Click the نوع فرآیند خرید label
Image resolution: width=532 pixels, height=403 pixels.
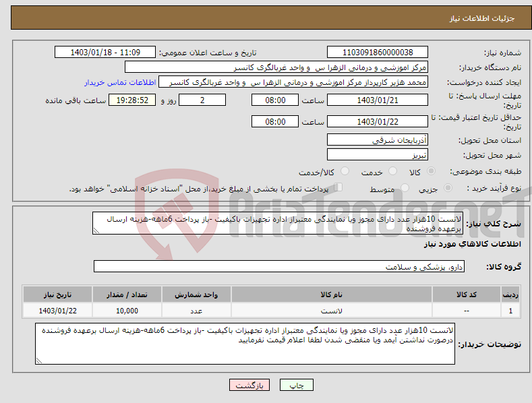click(494, 188)
